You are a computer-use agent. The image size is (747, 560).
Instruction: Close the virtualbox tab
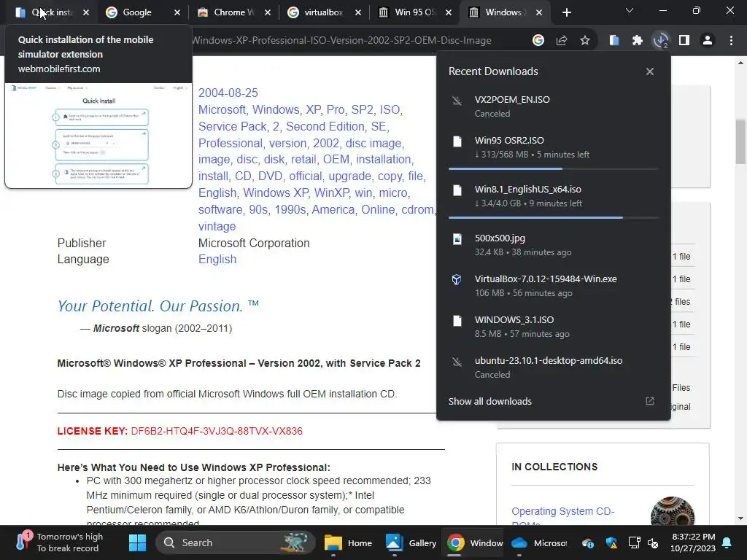pyautogui.click(x=357, y=12)
